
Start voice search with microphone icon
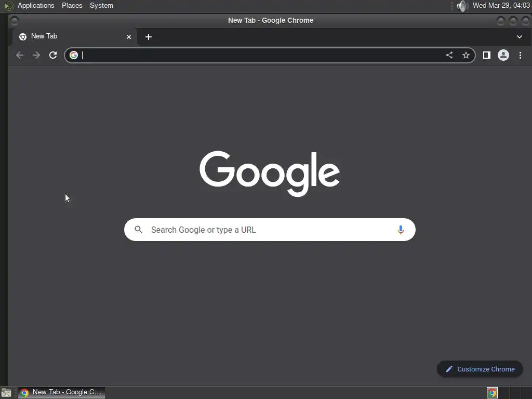pyautogui.click(x=401, y=230)
